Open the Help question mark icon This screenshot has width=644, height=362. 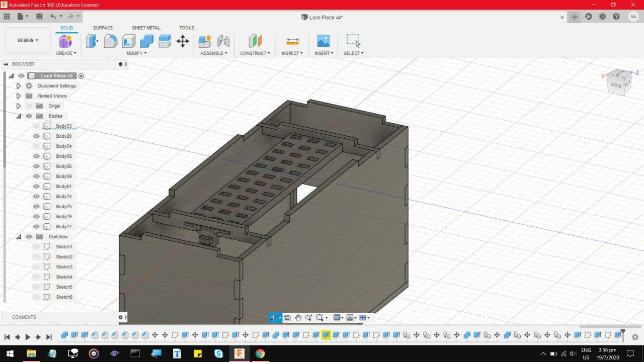(616, 17)
